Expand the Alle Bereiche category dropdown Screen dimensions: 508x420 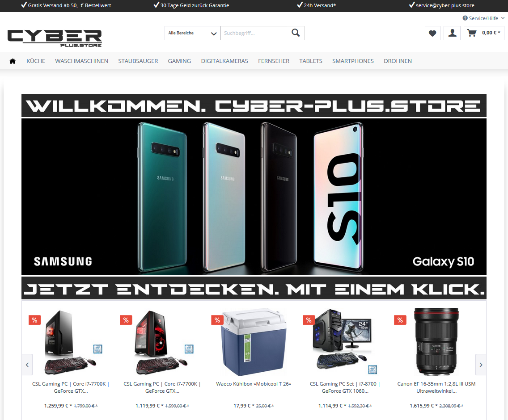tap(192, 33)
